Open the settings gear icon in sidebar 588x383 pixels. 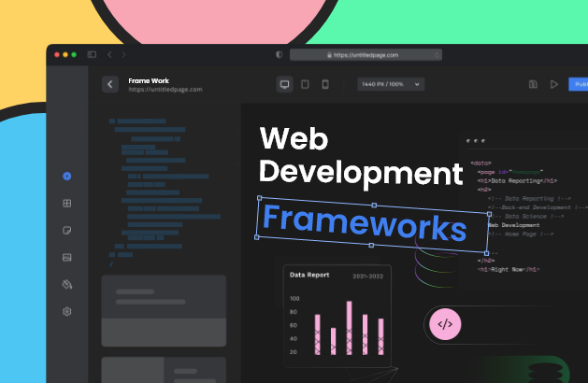tap(67, 311)
